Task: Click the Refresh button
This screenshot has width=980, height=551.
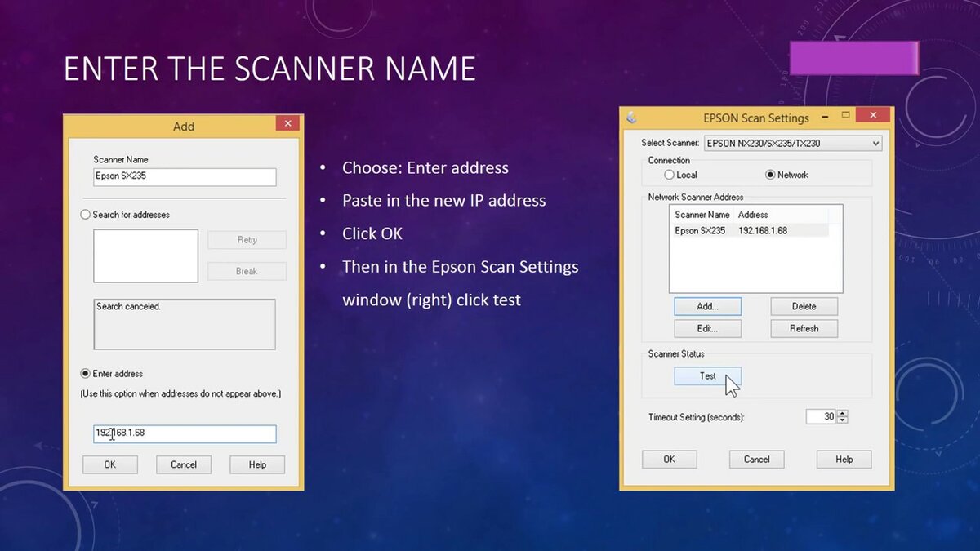Action: point(804,328)
